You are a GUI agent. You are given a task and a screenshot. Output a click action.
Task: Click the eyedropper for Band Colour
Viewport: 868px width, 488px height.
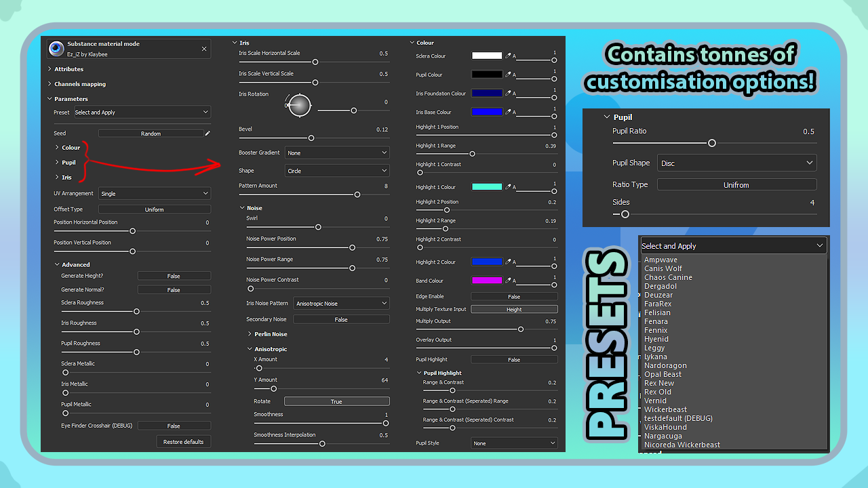[x=508, y=281]
